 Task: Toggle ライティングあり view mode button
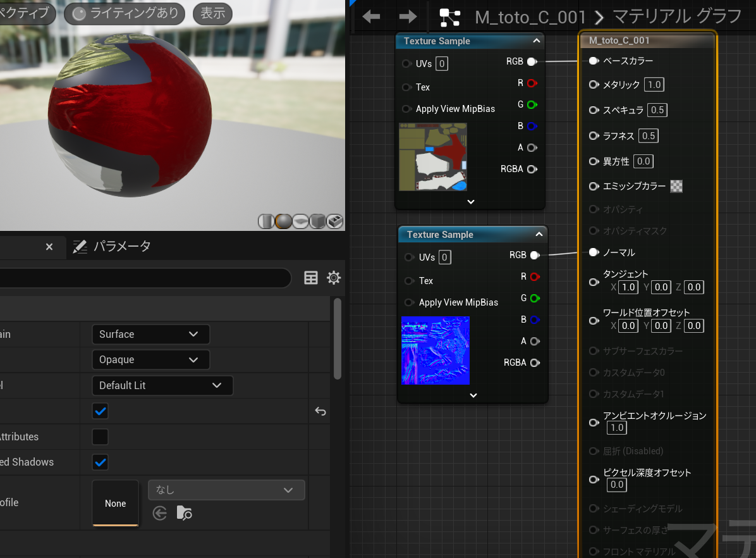click(125, 13)
